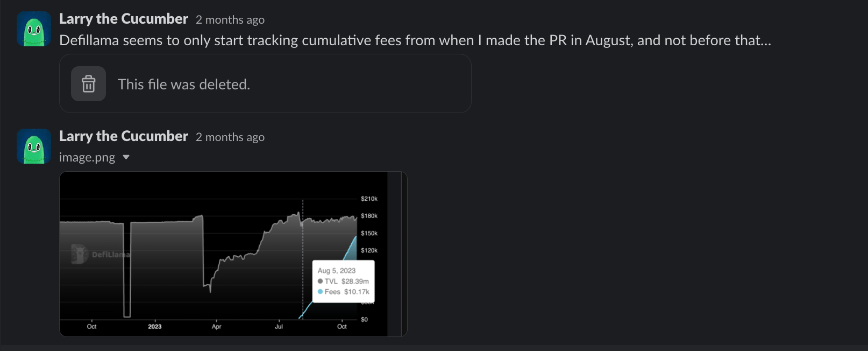The image size is (868, 351).
Task: Collapse the image.png attachment using the caret
Action: click(126, 157)
